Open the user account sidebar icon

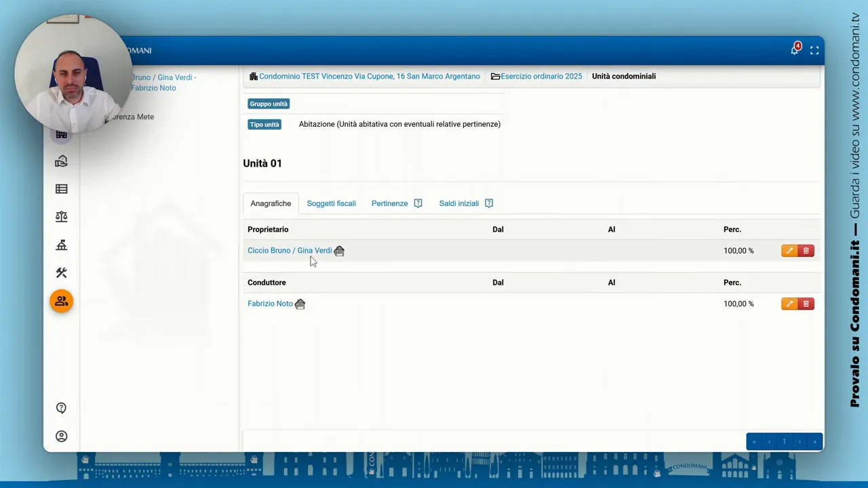[62, 436]
